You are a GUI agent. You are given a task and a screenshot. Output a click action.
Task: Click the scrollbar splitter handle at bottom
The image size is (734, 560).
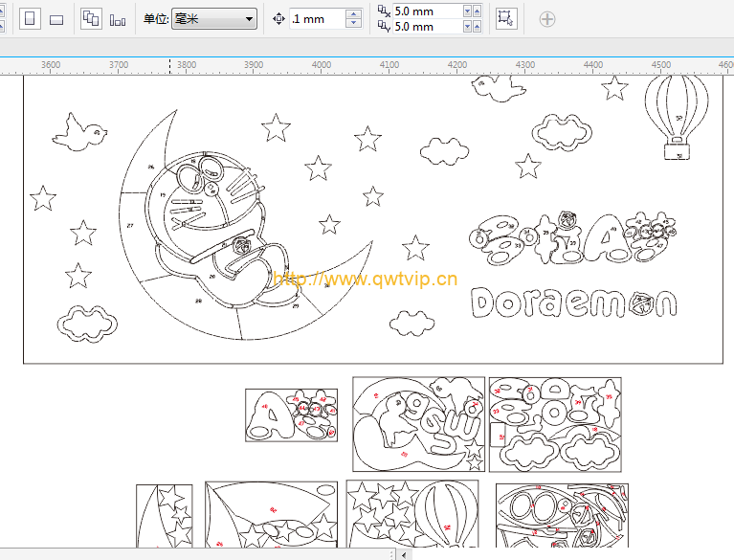click(391, 555)
